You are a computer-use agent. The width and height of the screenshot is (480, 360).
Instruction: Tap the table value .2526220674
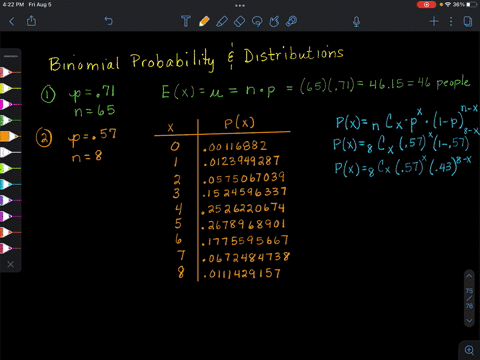[x=243, y=209]
